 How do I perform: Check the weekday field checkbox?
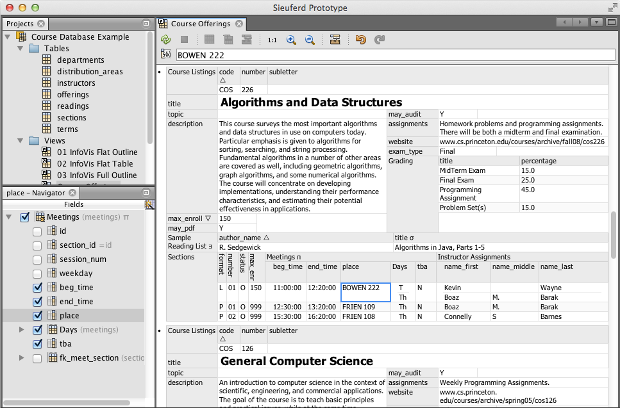(37, 272)
